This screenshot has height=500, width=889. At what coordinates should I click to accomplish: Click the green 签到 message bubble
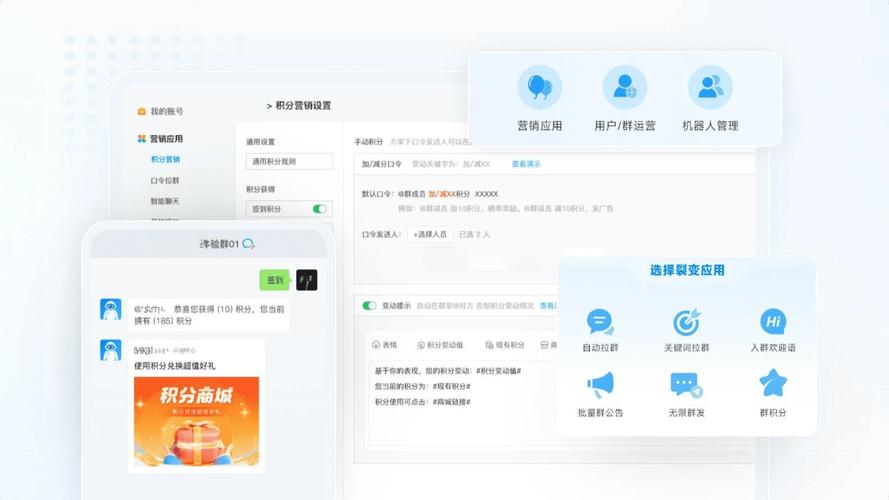[x=274, y=280]
